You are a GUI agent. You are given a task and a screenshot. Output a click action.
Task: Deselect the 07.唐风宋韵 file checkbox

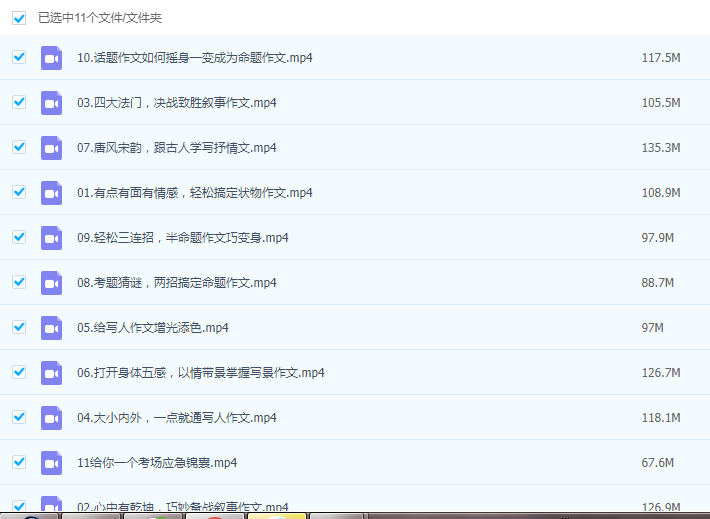19,147
